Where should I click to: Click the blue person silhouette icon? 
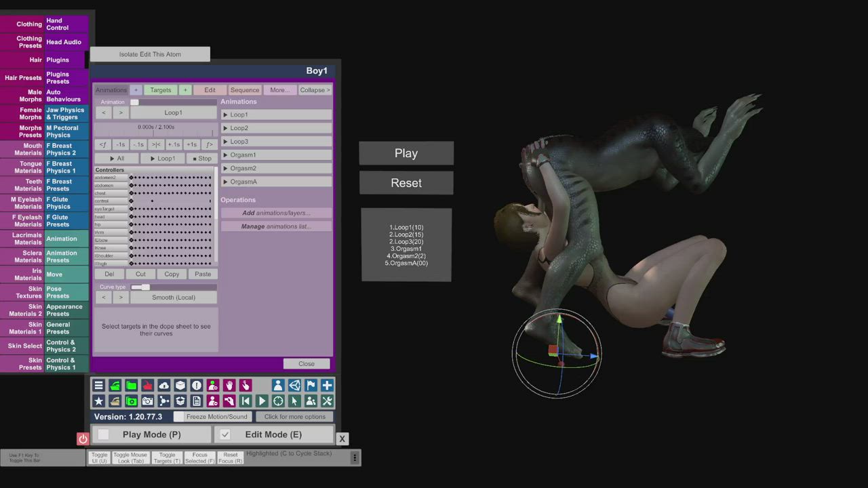pyautogui.click(x=278, y=385)
